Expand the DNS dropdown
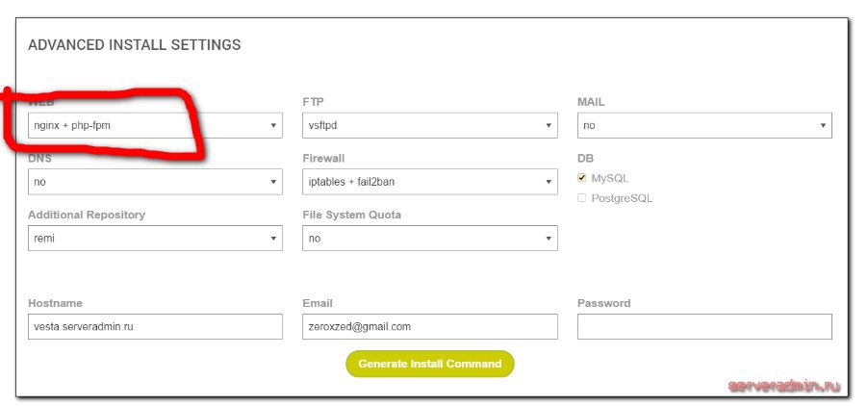This screenshot has height=406, width=868. tap(154, 181)
